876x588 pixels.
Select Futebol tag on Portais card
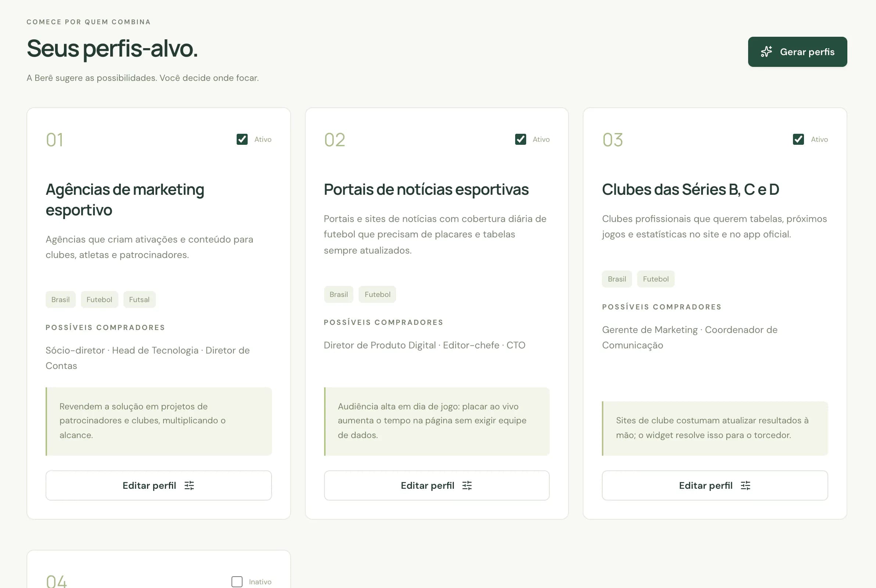(377, 294)
